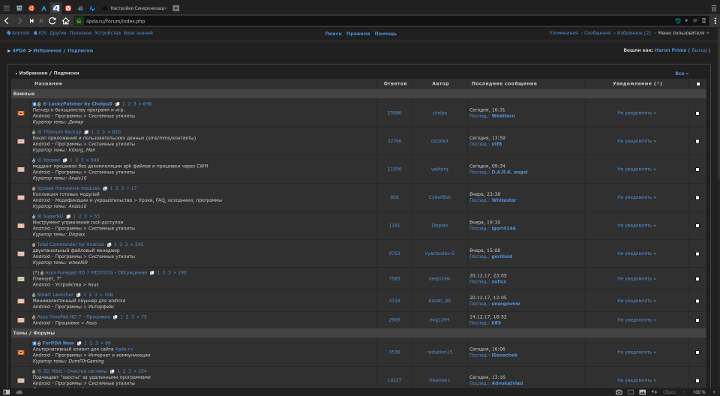Image resolution: width=720 pixels, height=396 pixels.
Task: Open the closed tabs trash can
Action: click(714, 8)
